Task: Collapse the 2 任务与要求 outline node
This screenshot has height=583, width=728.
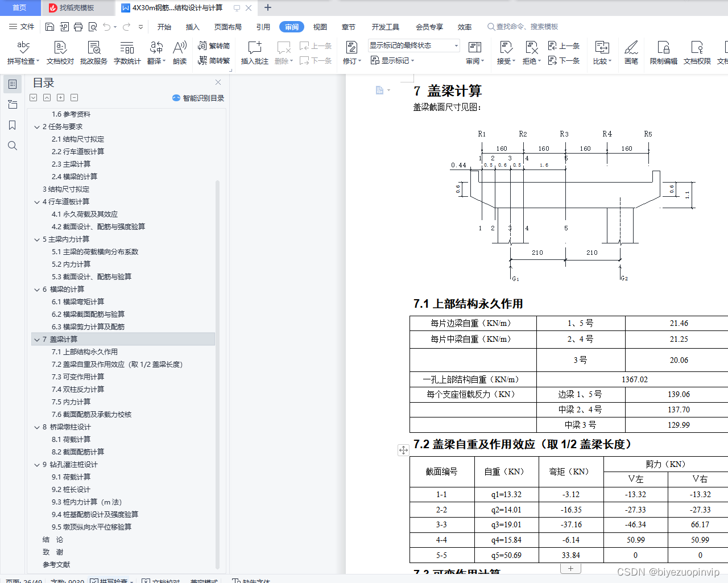Action: (x=37, y=127)
